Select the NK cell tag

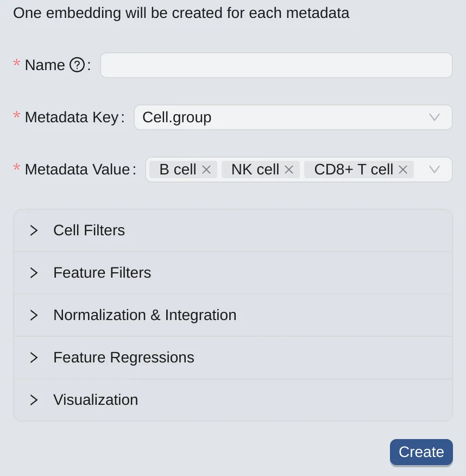(255, 170)
